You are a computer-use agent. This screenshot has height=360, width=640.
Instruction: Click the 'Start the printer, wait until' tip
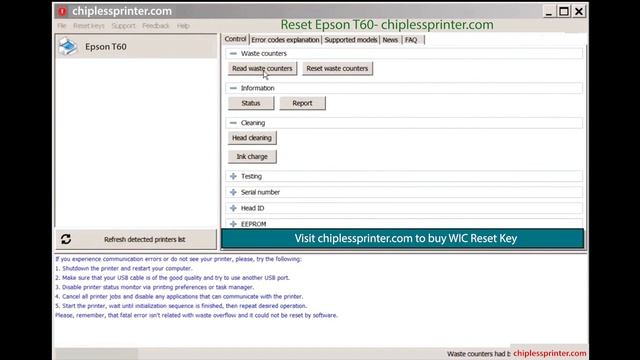point(181,306)
